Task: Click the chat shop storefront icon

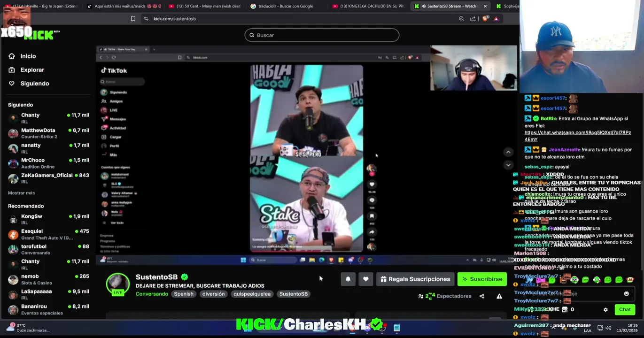Action: tap(565, 310)
